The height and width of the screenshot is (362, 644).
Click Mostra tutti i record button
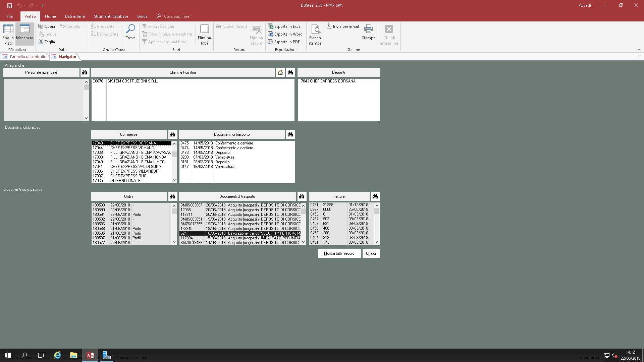[x=339, y=253]
